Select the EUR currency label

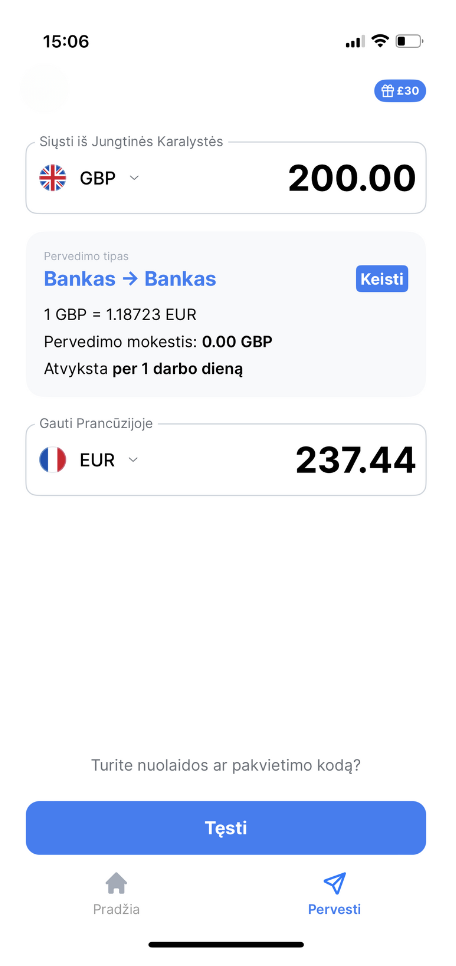click(x=97, y=460)
